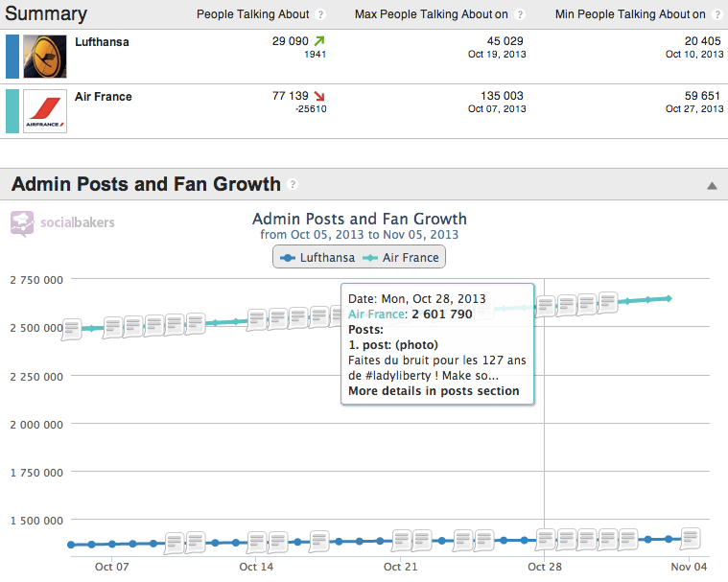
Task: Open Lufthansa post marker above Oct 14
Action: 257,542
